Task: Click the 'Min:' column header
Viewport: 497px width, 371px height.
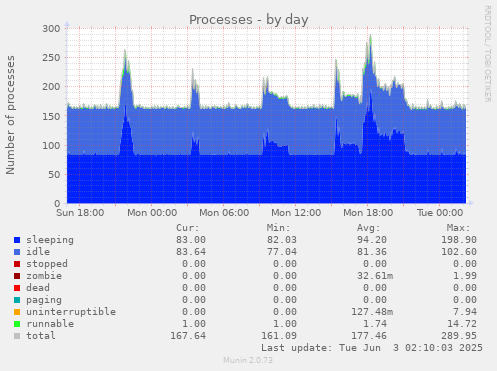Action: 278,228
